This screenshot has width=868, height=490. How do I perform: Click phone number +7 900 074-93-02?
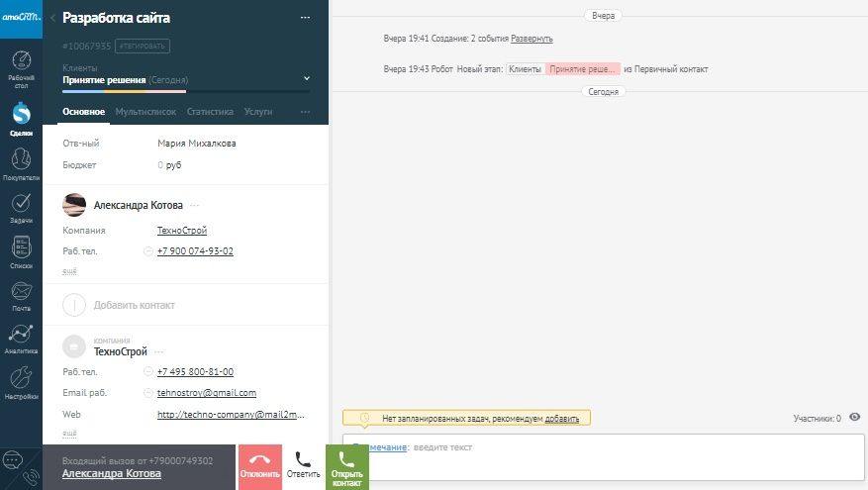click(195, 251)
